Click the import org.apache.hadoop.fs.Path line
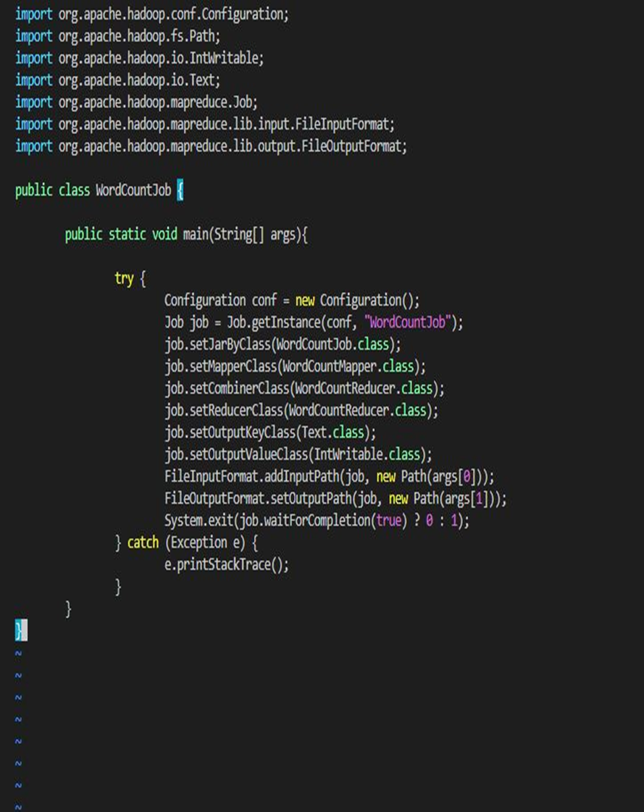 point(117,36)
